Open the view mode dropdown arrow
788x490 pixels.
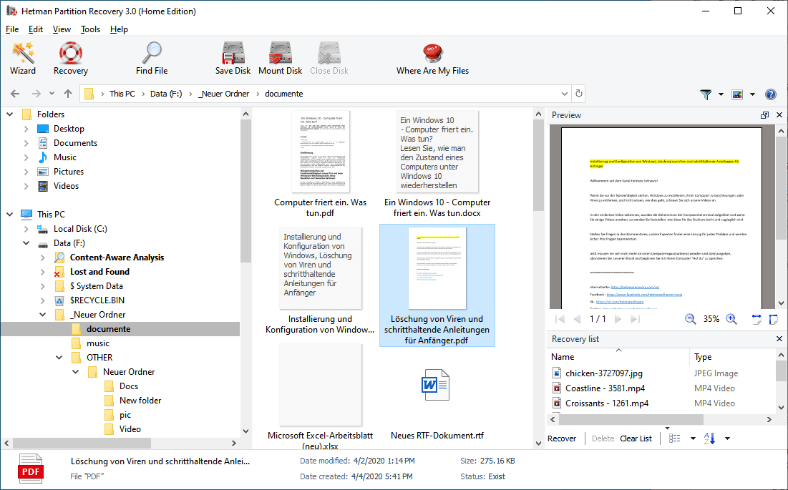[x=752, y=94]
